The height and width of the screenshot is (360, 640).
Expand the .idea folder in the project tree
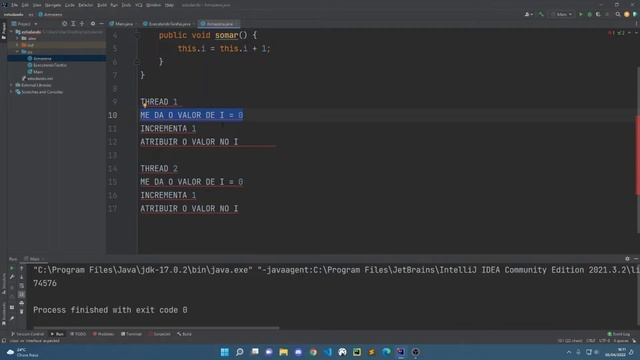pyautogui.click(x=17, y=38)
